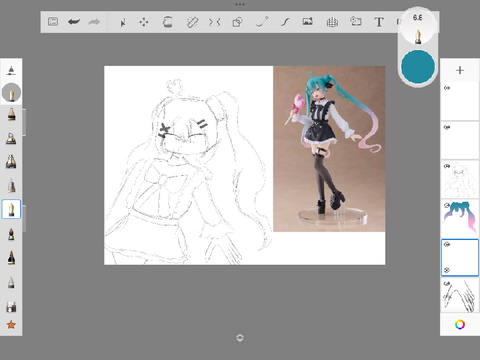Import an image with picture icon
Viewport: 480px width, 360px height.
(x=308, y=22)
